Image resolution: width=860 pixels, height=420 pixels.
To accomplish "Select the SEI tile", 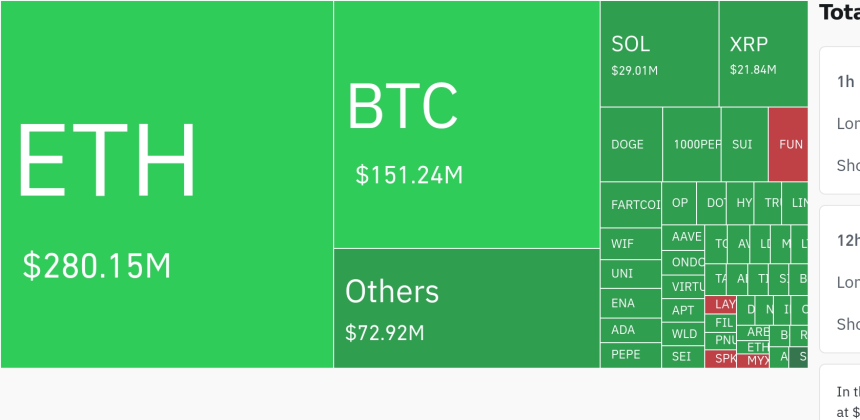I will coord(683,357).
